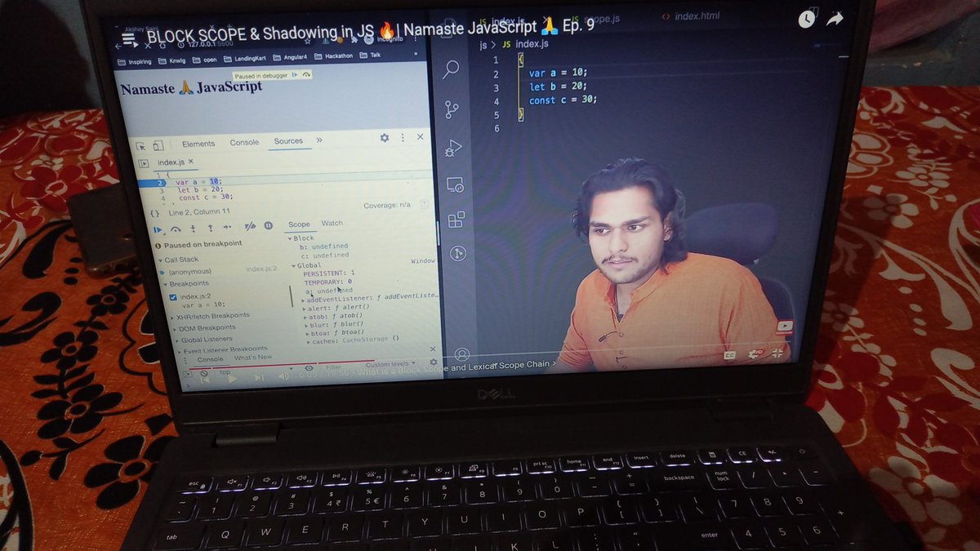Open DevTools settings gear
Image resolution: width=980 pixels, height=551 pixels.
coord(385,139)
